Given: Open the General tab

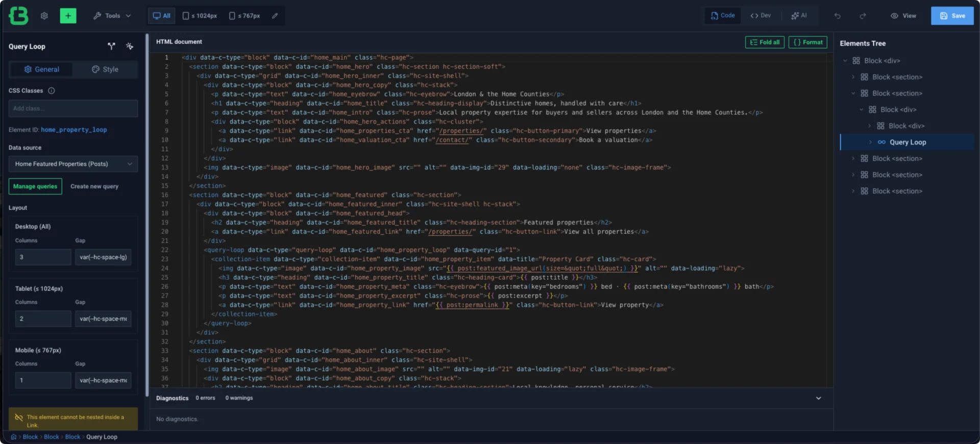Looking at the screenshot, I should [41, 69].
